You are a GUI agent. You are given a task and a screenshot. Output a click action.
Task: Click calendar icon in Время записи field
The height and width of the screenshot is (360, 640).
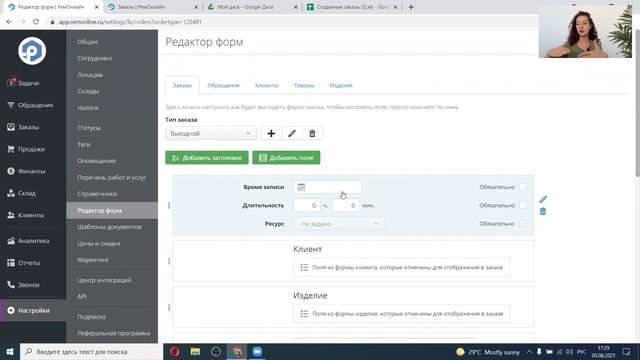click(301, 187)
